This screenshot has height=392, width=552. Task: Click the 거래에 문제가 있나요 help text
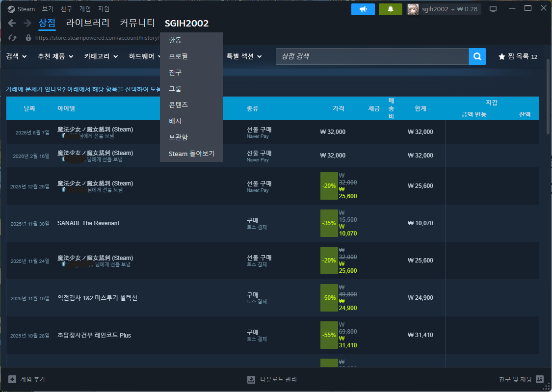(x=83, y=89)
